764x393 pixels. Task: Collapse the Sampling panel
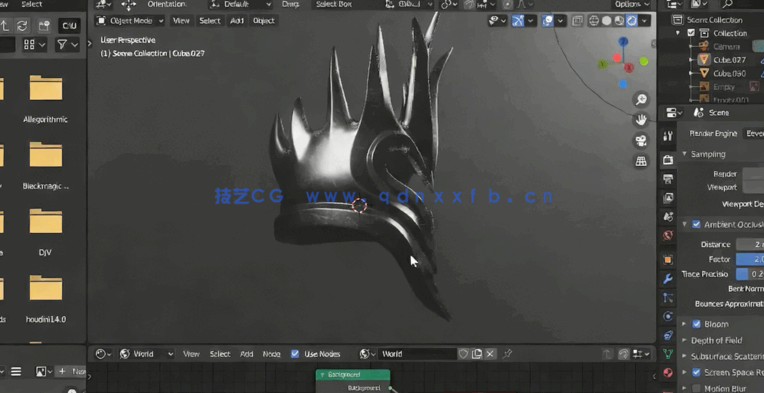685,154
